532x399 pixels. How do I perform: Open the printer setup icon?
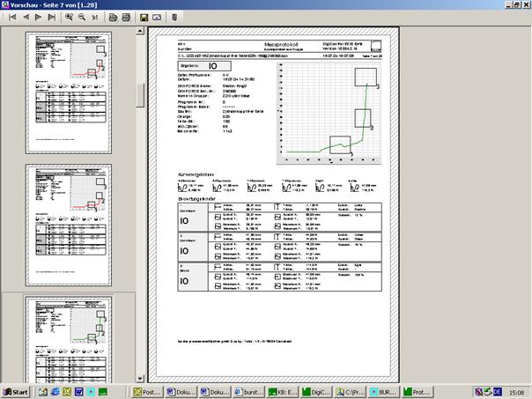tap(127, 17)
